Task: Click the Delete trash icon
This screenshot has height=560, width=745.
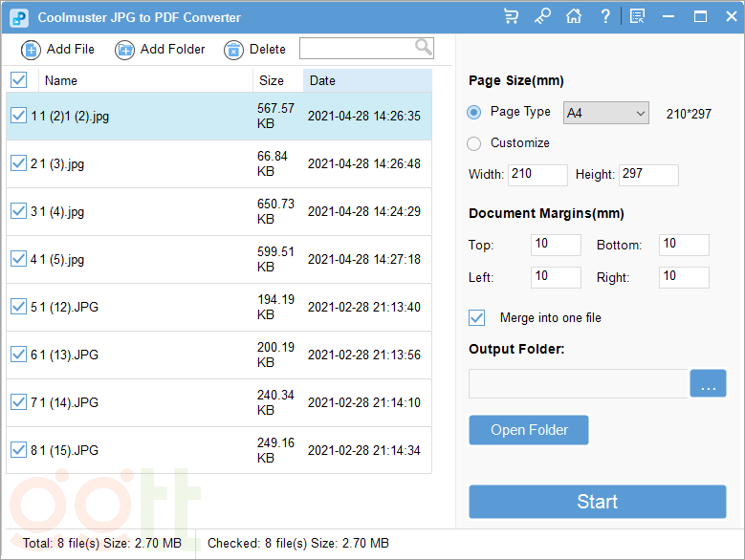Action: [233, 50]
